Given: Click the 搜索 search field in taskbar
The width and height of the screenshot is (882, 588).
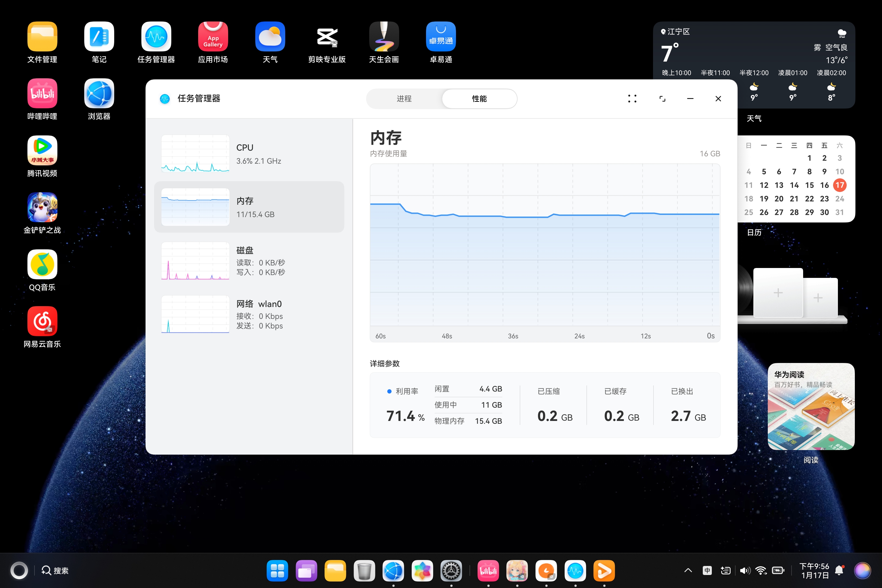Looking at the screenshot, I should click(x=55, y=570).
